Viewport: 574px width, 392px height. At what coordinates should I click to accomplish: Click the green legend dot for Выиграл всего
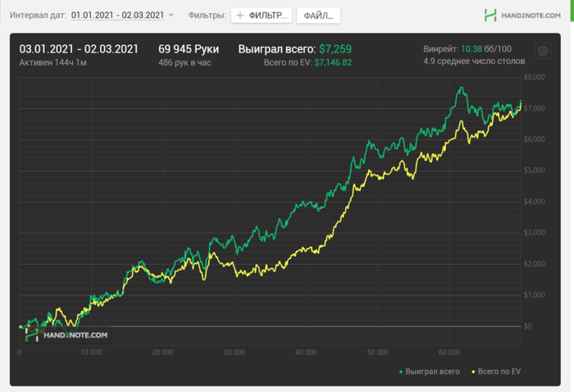[x=401, y=371]
